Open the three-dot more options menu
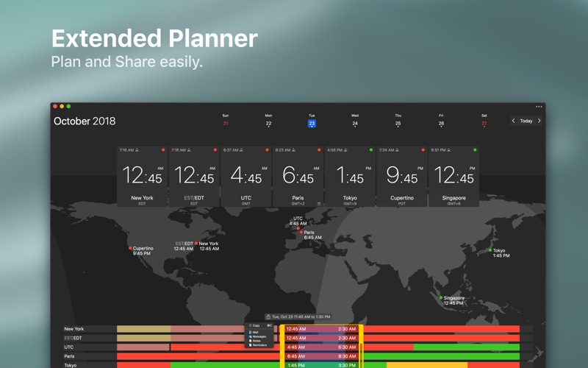This screenshot has height=368, width=588. point(539,107)
